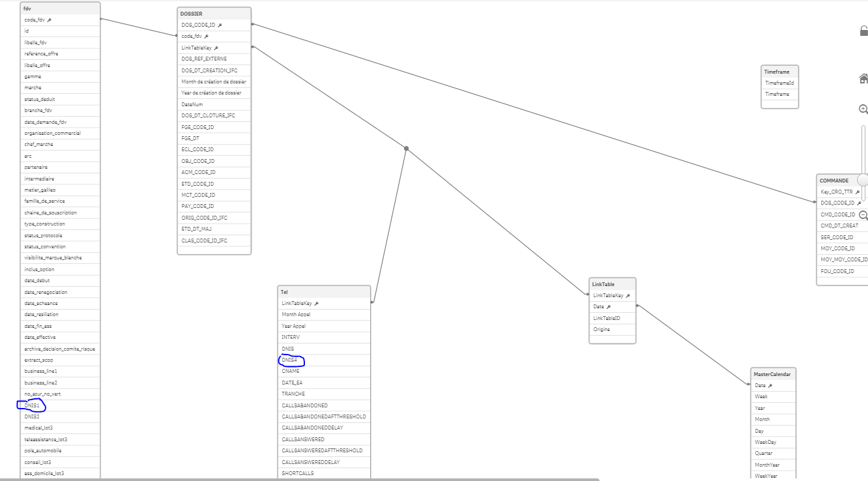Click the DOS_REF_EXTERNE field
The height and width of the screenshot is (481, 868).
pyautogui.click(x=214, y=59)
